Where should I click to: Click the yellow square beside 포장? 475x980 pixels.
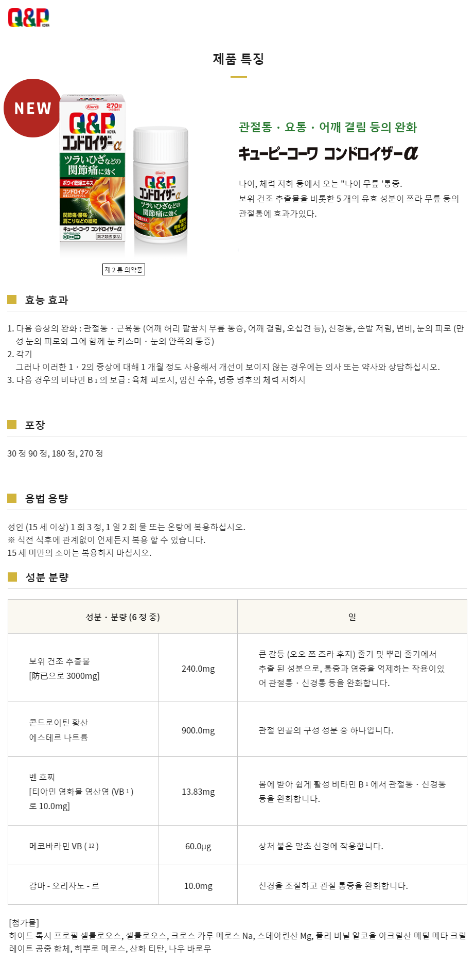[x=12, y=425]
